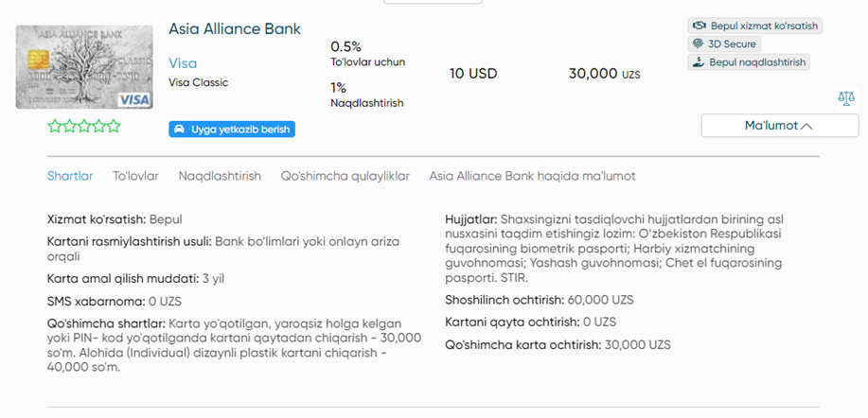Screen dimensions: 868x418
Task: Click the chevron arrow next to Ma'lumot
Action: 806,127
